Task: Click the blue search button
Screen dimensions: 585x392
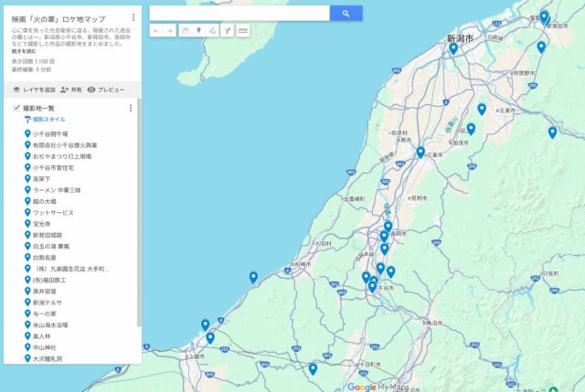Action: [346, 14]
